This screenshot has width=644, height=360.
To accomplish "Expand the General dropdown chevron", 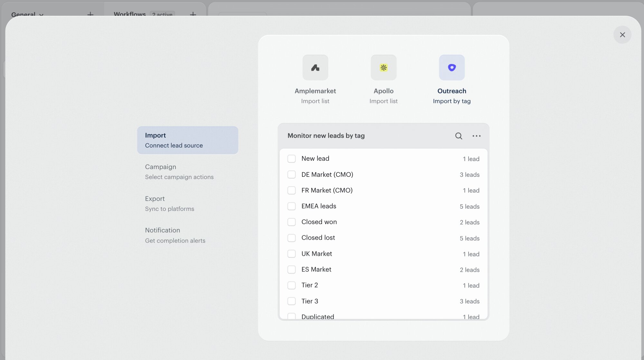I will pyautogui.click(x=41, y=15).
